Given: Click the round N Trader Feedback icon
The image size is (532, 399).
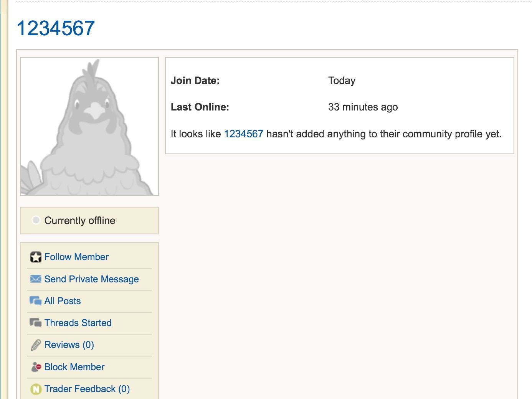Looking at the screenshot, I should tap(36, 389).
